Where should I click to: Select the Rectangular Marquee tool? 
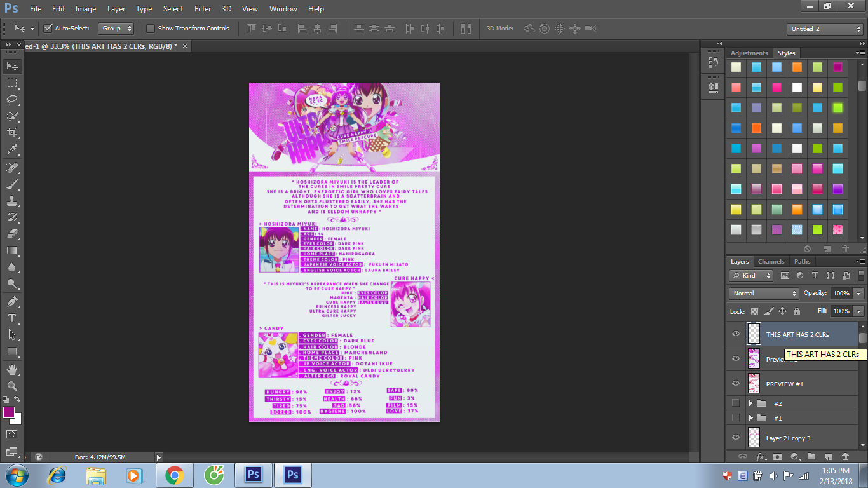pos(12,83)
